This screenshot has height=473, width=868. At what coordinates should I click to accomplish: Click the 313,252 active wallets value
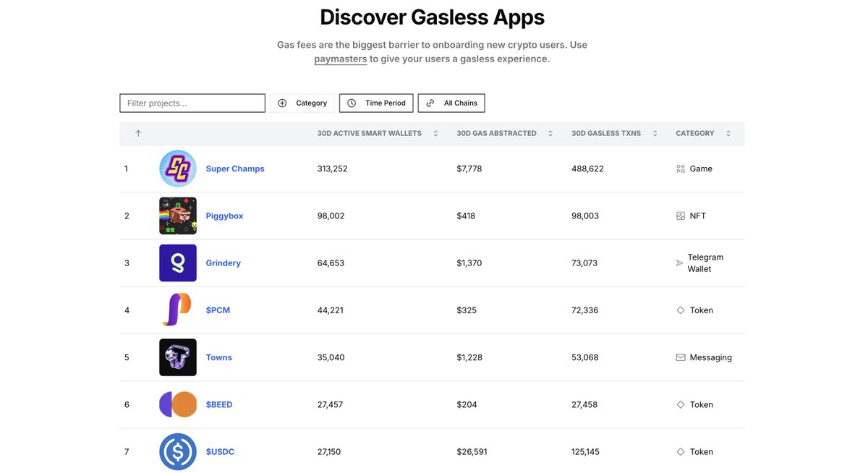point(332,169)
